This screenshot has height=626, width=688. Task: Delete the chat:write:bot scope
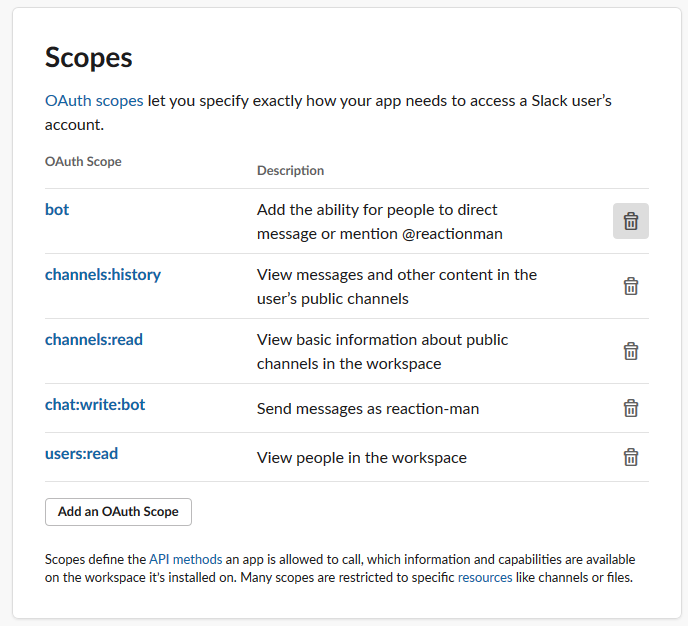click(631, 408)
